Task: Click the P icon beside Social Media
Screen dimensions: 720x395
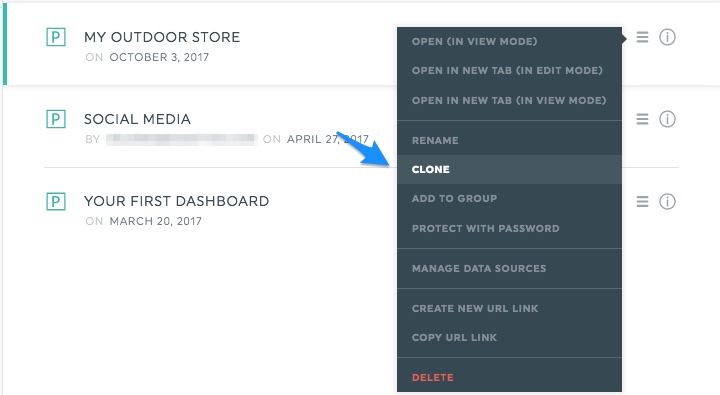Action: [x=56, y=119]
